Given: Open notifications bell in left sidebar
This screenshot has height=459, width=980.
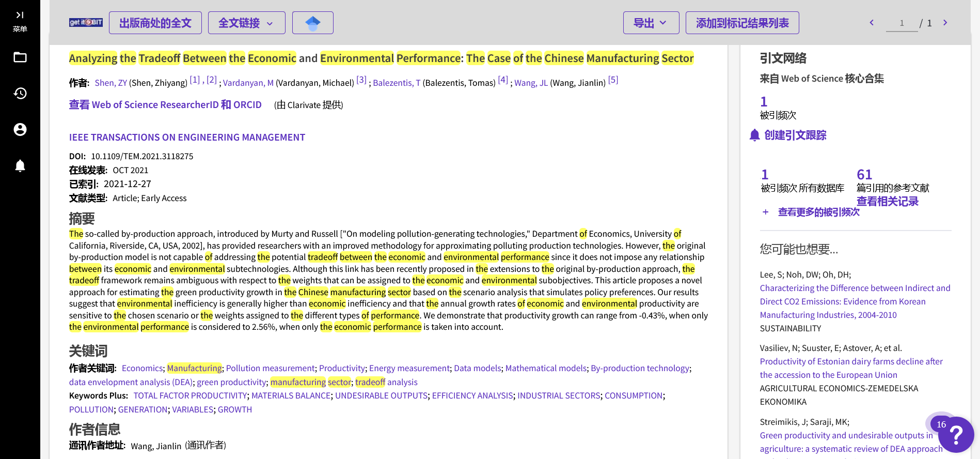Looking at the screenshot, I should [x=20, y=166].
